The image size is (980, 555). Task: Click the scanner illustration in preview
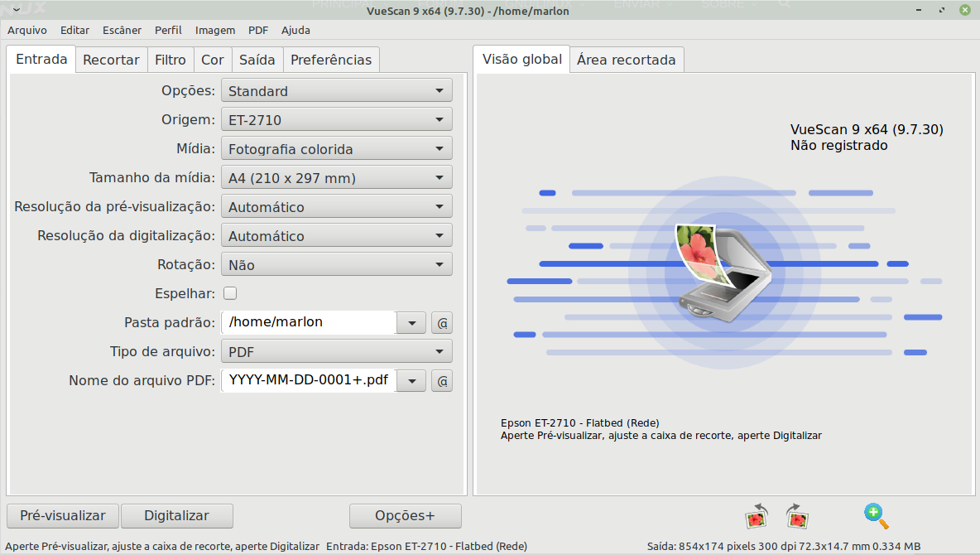[x=725, y=273]
